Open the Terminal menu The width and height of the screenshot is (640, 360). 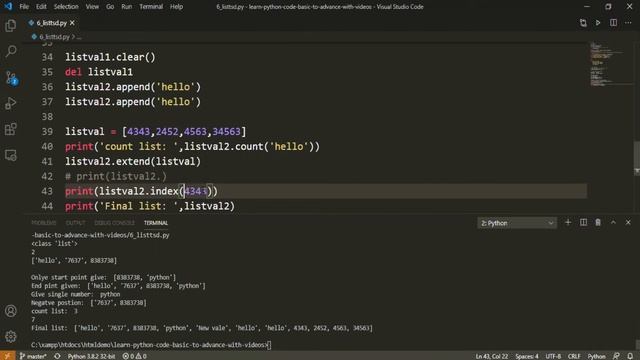(x=151, y=7)
